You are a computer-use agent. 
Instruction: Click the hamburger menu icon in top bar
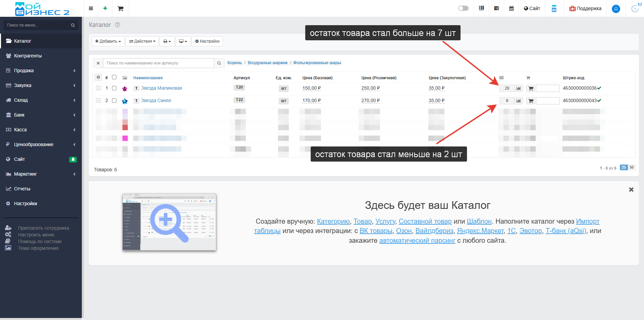[x=91, y=8]
